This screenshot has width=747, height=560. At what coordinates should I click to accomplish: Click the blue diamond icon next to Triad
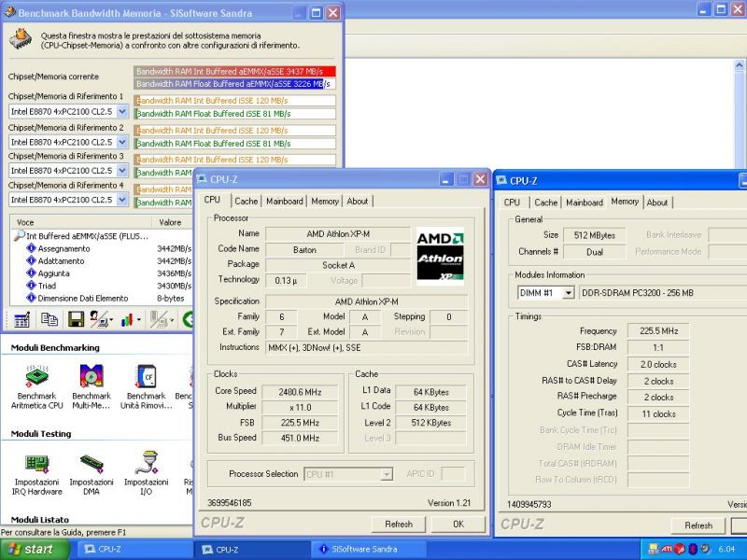32,286
